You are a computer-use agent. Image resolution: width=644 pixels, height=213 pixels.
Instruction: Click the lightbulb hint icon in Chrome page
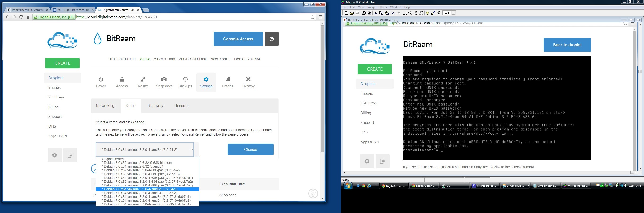click(x=313, y=193)
